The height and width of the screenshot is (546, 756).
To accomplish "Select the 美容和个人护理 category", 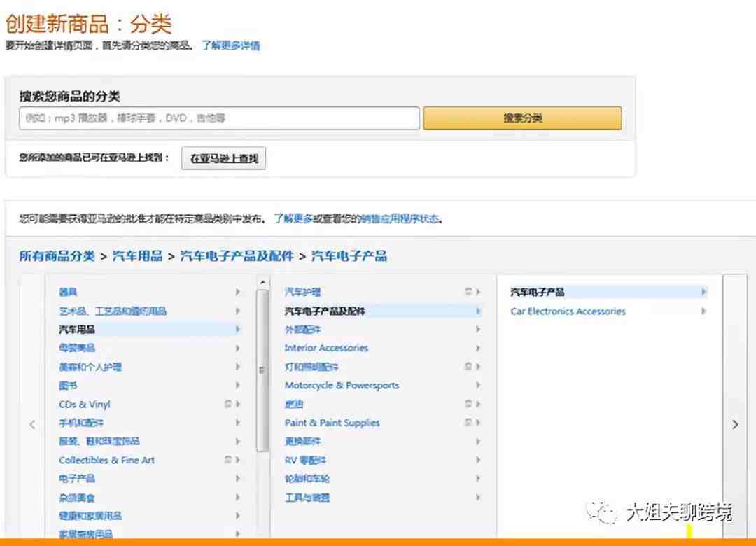I will tap(90, 367).
